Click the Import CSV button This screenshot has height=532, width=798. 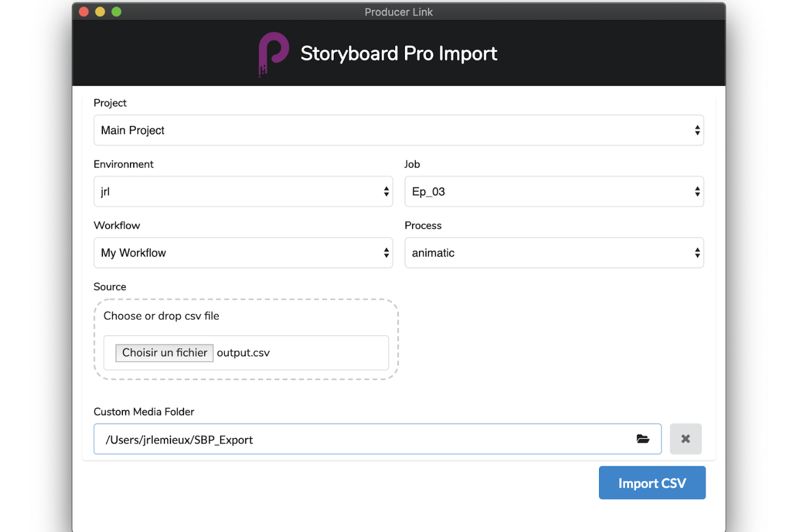pyautogui.click(x=652, y=483)
